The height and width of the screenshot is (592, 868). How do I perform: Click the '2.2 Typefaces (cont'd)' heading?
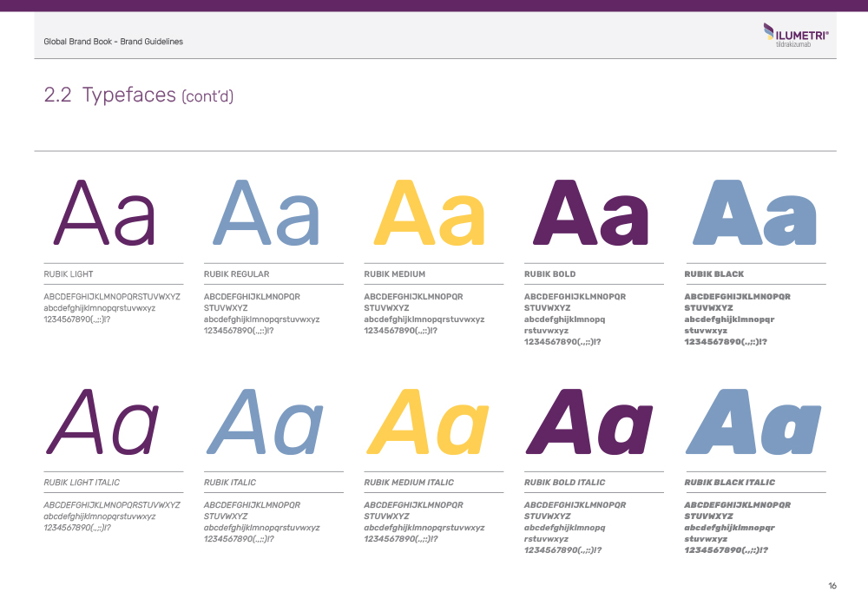coord(138,95)
